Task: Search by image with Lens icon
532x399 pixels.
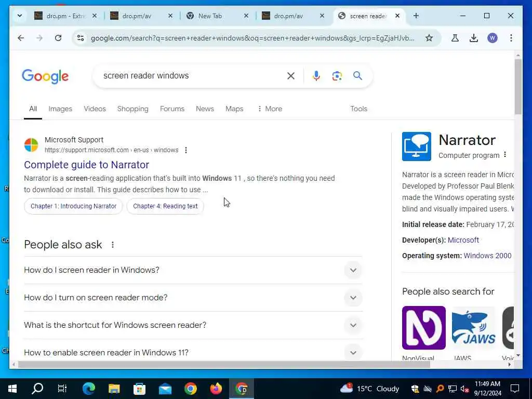Action: tap(337, 76)
